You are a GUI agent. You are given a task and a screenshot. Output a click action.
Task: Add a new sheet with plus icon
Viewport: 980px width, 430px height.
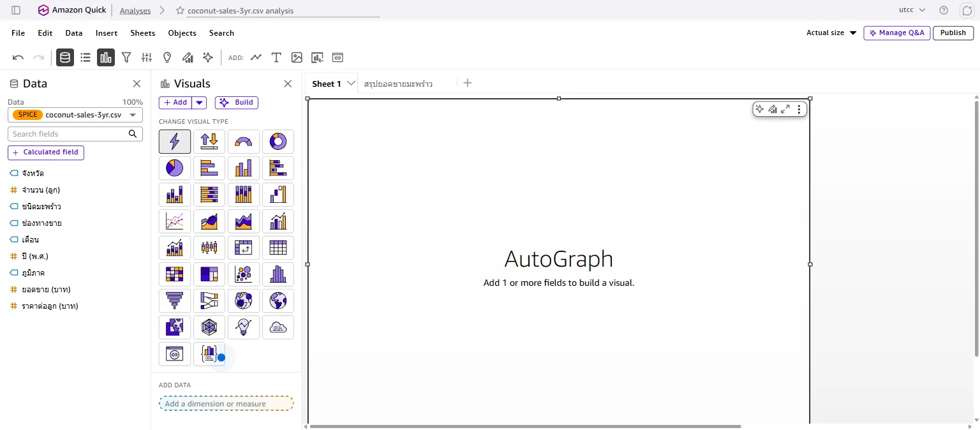click(468, 83)
